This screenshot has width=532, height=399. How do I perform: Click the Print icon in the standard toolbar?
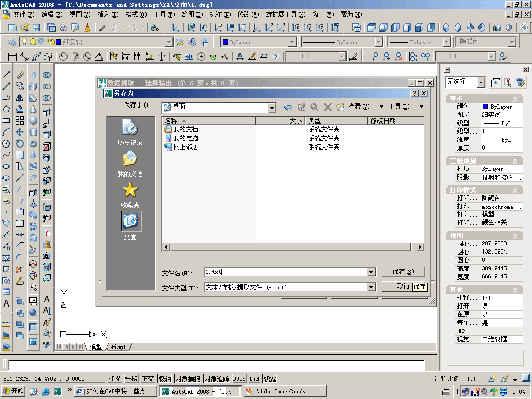pos(63,28)
